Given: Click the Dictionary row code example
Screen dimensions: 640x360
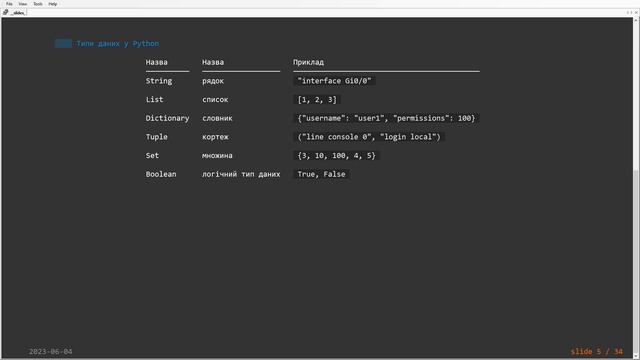Looking at the screenshot, I should (386, 118).
